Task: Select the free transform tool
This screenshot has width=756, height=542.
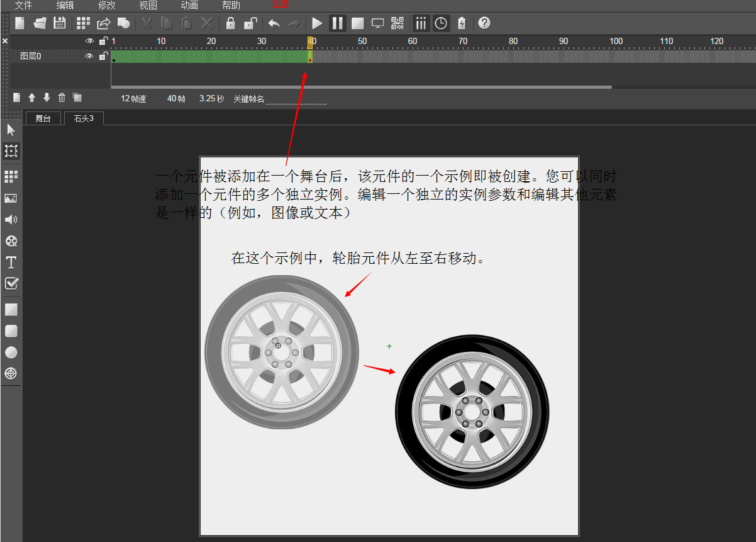Action: click(x=11, y=151)
